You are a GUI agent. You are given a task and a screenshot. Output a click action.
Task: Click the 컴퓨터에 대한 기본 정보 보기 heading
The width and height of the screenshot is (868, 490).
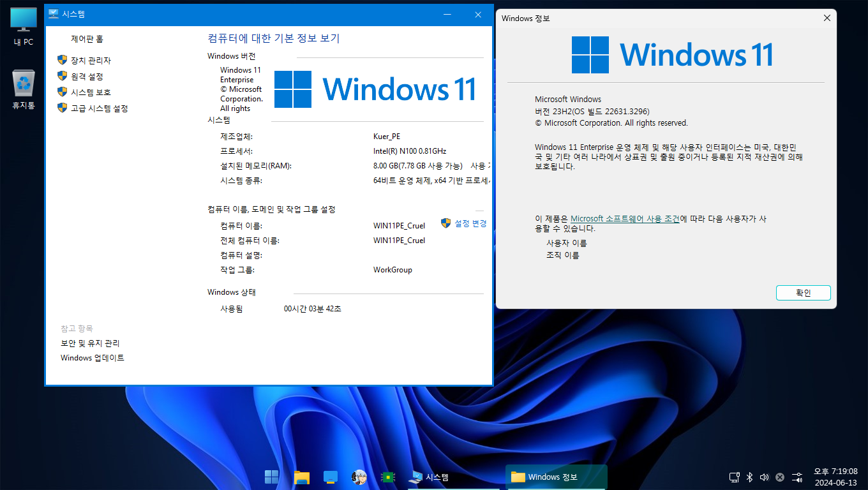coord(274,38)
